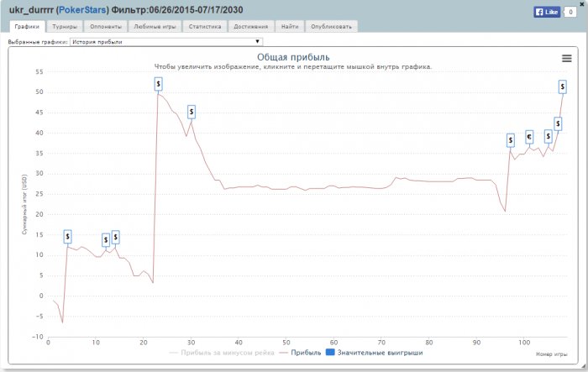Click the filter date range 06/26/2015-07/17/2030
Image resolution: width=588 pixels, height=372 pixels.
coord(196,10)
